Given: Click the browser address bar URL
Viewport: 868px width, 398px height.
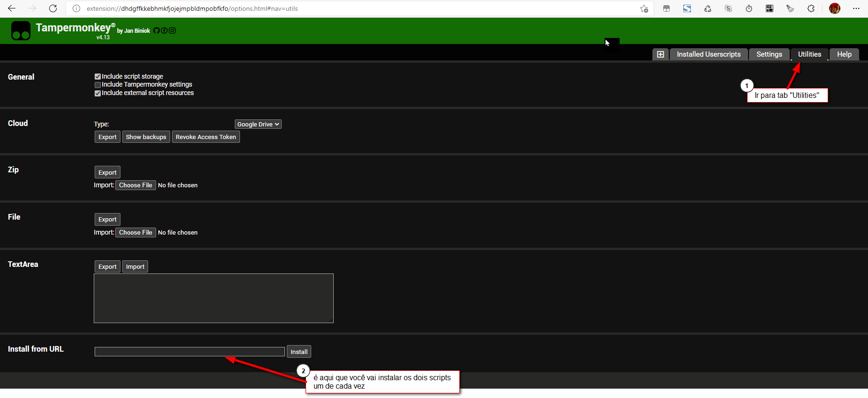Looking at the screenshot, I should [192, 8].
